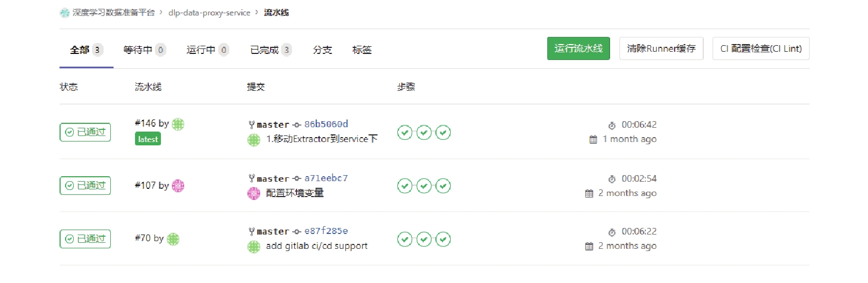868x283 pixels.
Task: Click author avatar beside 配置环境变量 commit
Action: tap(254, 193)
